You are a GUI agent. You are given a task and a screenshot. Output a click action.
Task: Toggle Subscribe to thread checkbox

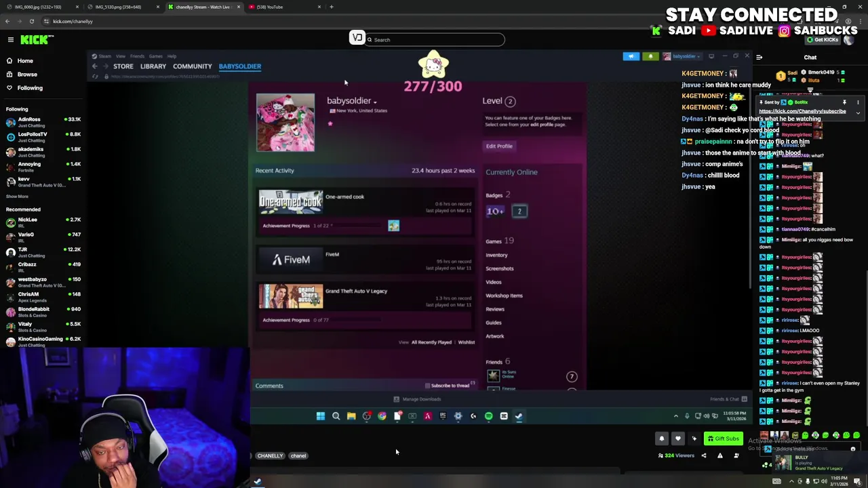coord(427,386)
